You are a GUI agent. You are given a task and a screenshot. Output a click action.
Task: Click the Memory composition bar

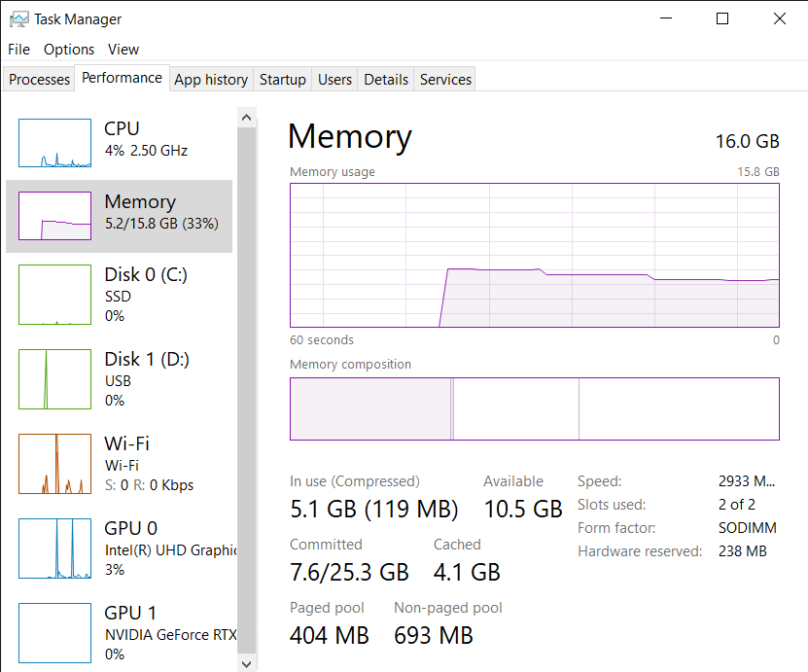pyautogui.click(x=535, y=408)
